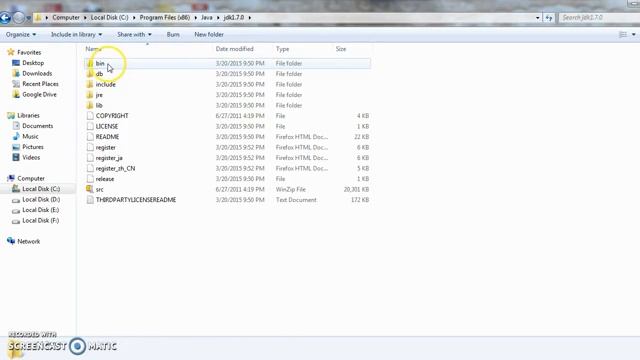640x360 pixels.
Task: Select the src WinZip file icon
Action: 90,189
